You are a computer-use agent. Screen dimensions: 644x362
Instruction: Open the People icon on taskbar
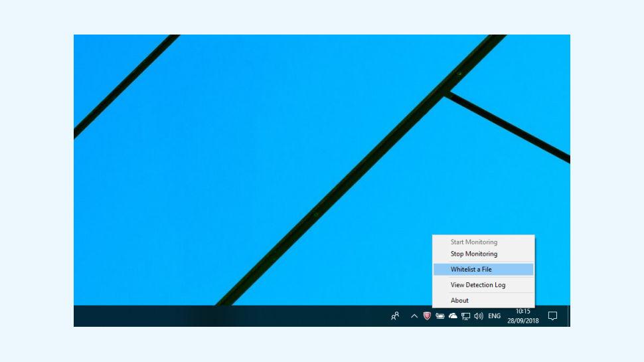point(395,316)
